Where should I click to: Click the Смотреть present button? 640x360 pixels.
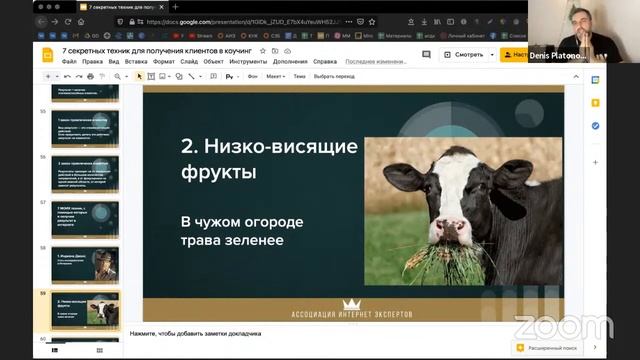tap(464, 55)
